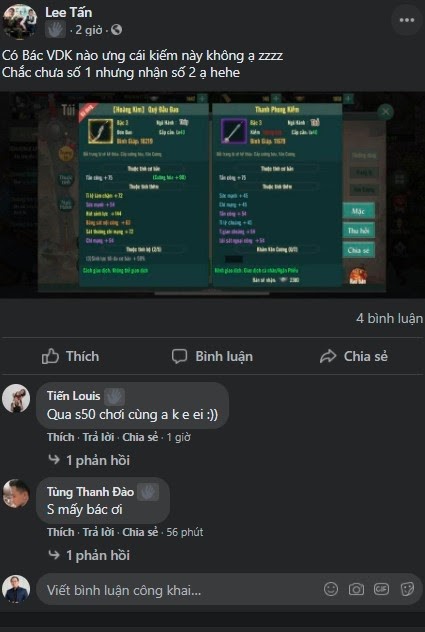Open the 4 bình luận comments count

tap(390, 318)
